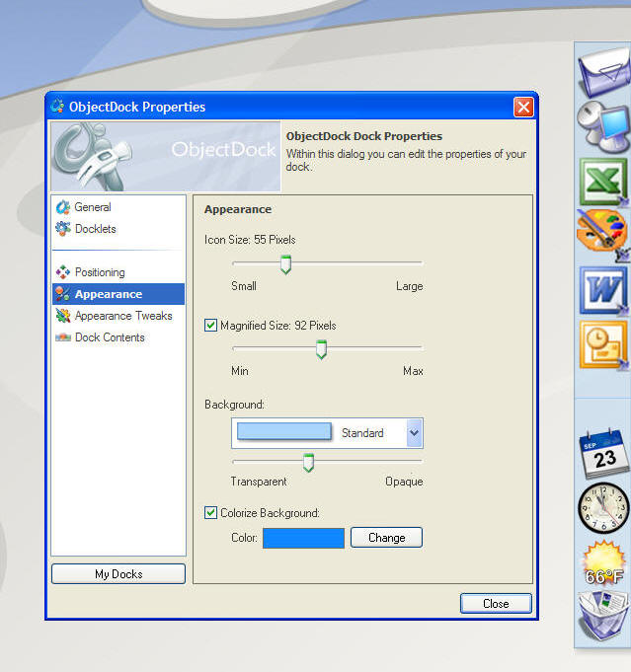Click the 'Transparent' slider label
Viewport: 631px width, 672px height.
click(x=259, y=482)
